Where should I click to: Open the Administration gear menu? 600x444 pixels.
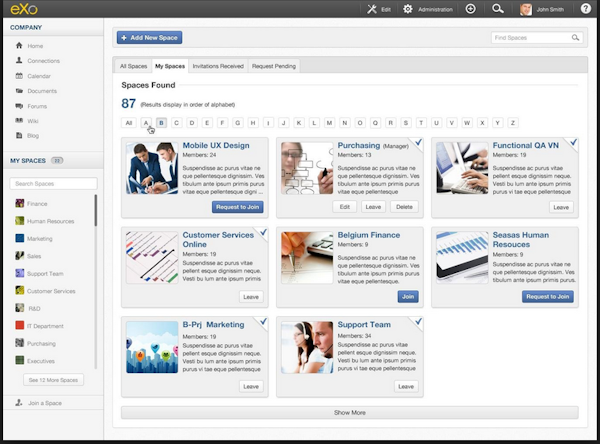(x=408, y=9)
